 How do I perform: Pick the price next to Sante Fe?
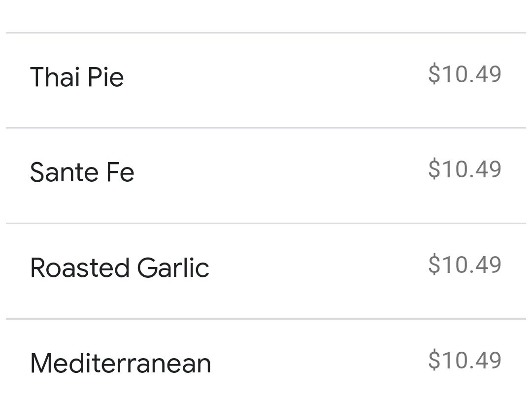464,169
